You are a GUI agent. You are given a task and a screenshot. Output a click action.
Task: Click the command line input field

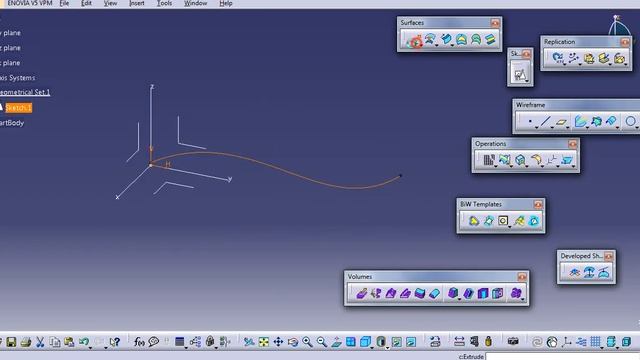(x=562, y=356)
